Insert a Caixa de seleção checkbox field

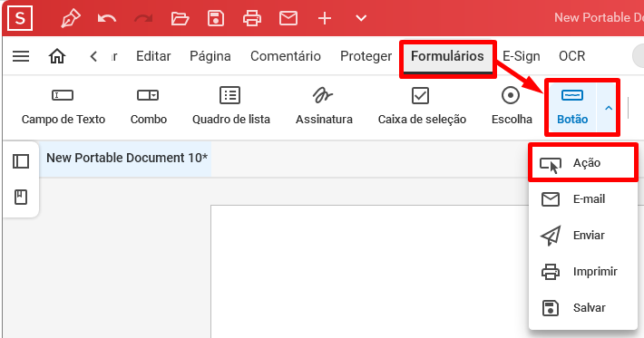click(422, 106)
